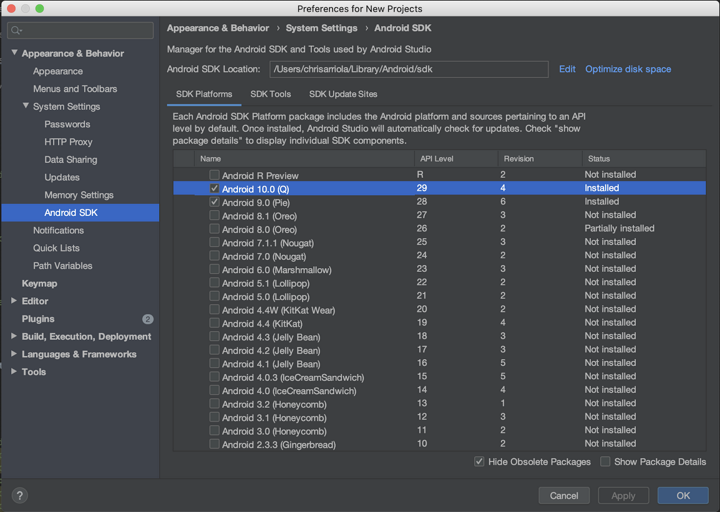The height and width of the screenshot is (512, 720).
Task: Switch to the SDK Tools tab
Action: click(x=270, y=94)
